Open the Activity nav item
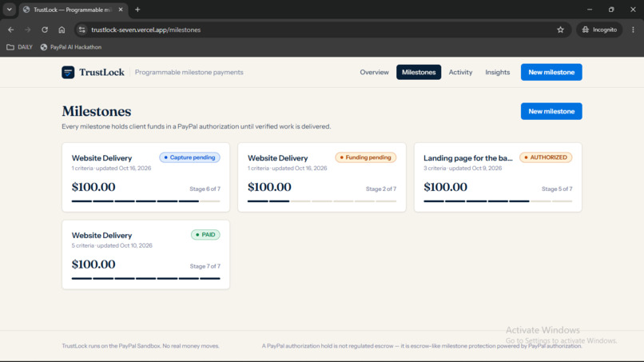This screenshot has height=362, width=644. coord(460,72)
